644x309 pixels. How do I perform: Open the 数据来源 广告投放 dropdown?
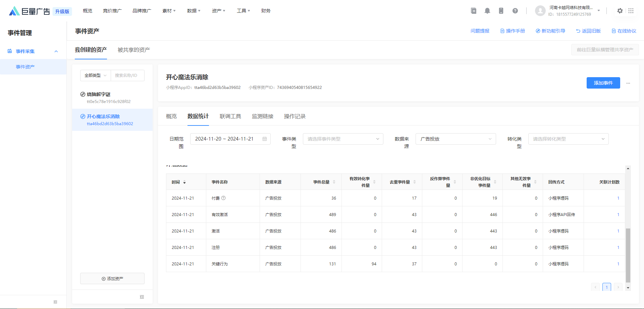(456, 139)
